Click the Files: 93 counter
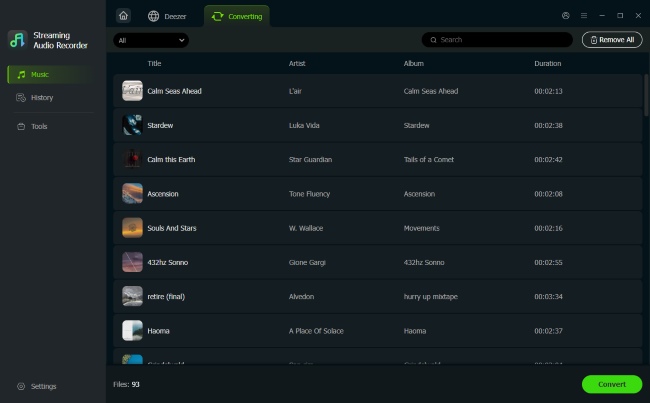650x403 pixels. tap(126, 384)
